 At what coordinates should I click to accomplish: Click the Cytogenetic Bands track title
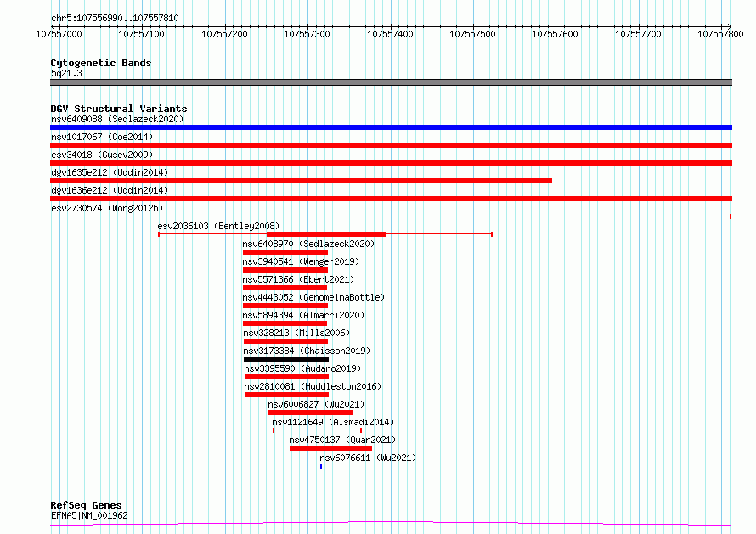pos(101,63)
